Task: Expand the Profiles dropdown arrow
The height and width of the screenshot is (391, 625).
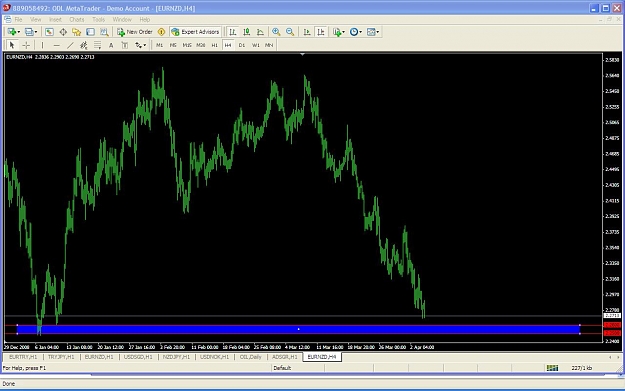Action: pos(36,32)
